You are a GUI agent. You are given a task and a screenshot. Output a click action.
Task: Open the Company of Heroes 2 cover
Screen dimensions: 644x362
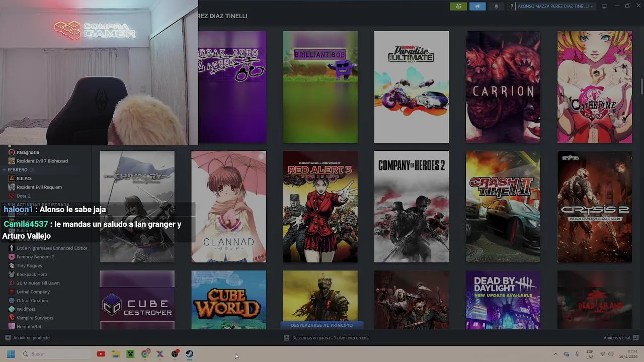[x=412, y=207]
